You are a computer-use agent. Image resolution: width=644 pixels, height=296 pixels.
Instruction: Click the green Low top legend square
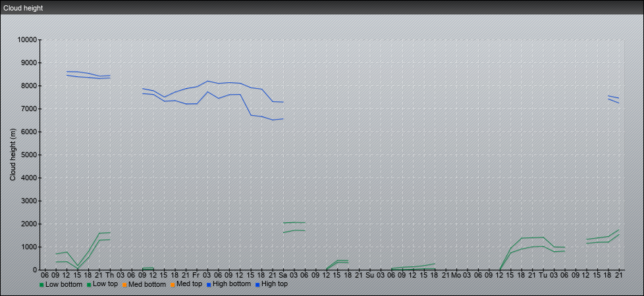click(89, 284)
